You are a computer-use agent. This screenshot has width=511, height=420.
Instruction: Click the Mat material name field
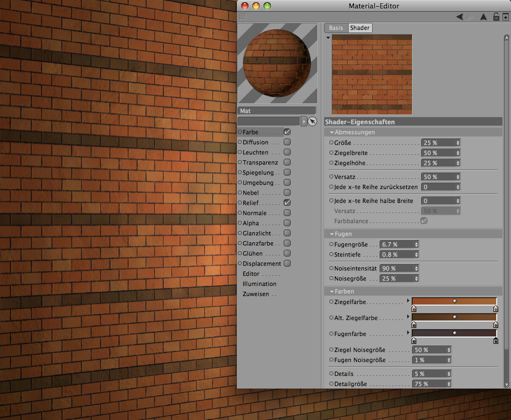click(277, 111)
